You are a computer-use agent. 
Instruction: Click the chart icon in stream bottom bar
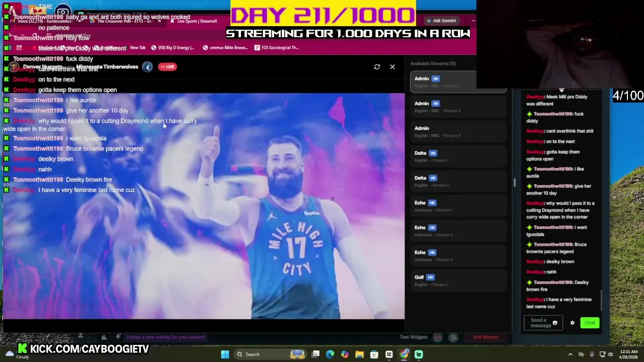coord(104,337)
